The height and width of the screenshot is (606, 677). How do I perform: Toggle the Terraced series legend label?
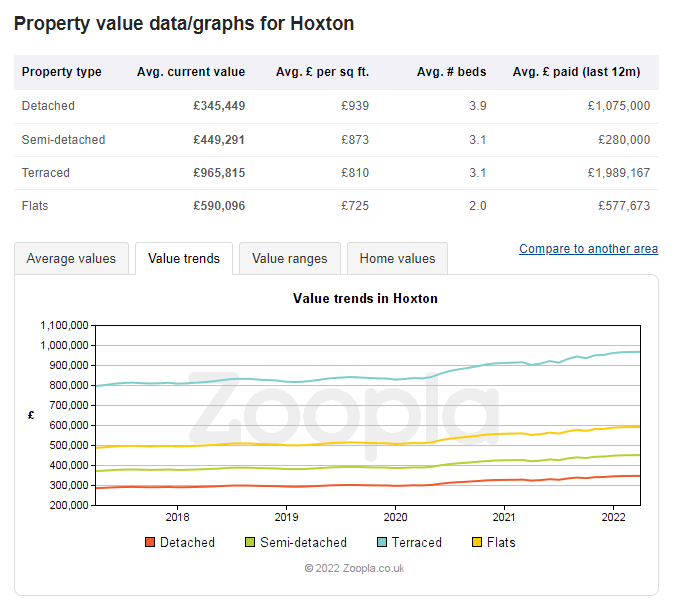pyautogui.click(x=416, y=542)
